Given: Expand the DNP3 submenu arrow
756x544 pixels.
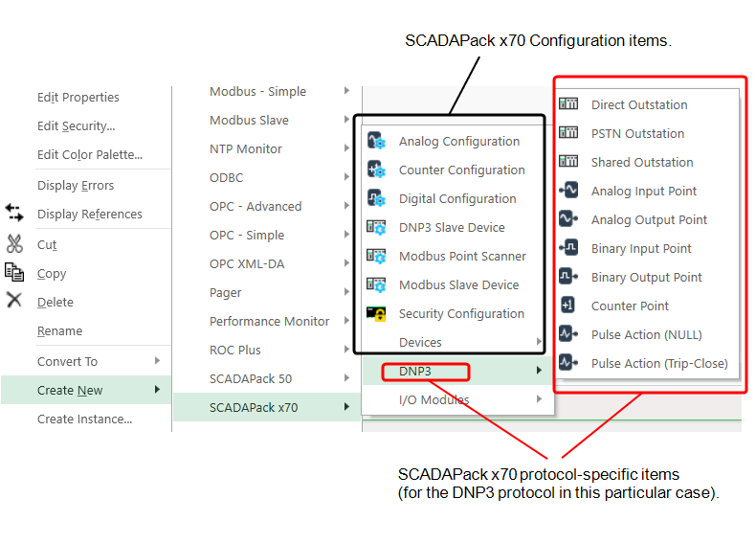Looking at the screenshot, I should coord(539,371).
